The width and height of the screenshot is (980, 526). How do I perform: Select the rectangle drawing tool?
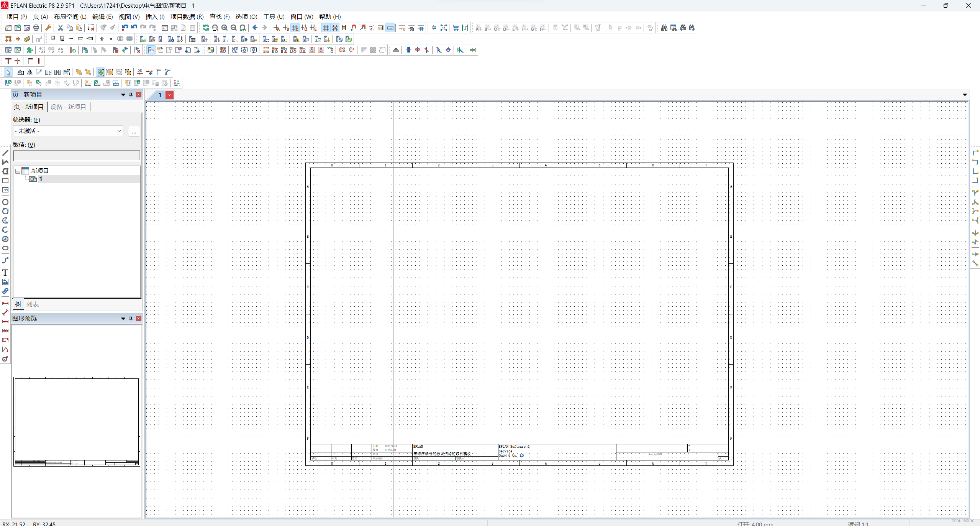tap(5, 181)
